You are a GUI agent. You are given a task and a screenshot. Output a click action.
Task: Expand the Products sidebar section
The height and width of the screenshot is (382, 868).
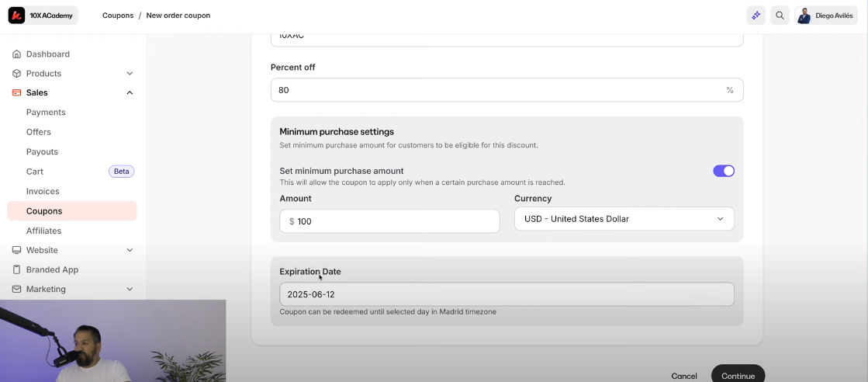point(130,74)
